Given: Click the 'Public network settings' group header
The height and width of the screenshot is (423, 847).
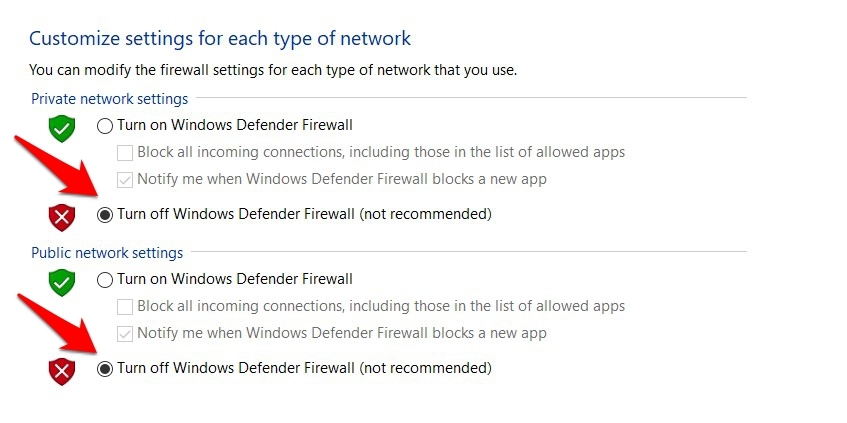Looking at the screenshot, I should click(x=107, y=253).
